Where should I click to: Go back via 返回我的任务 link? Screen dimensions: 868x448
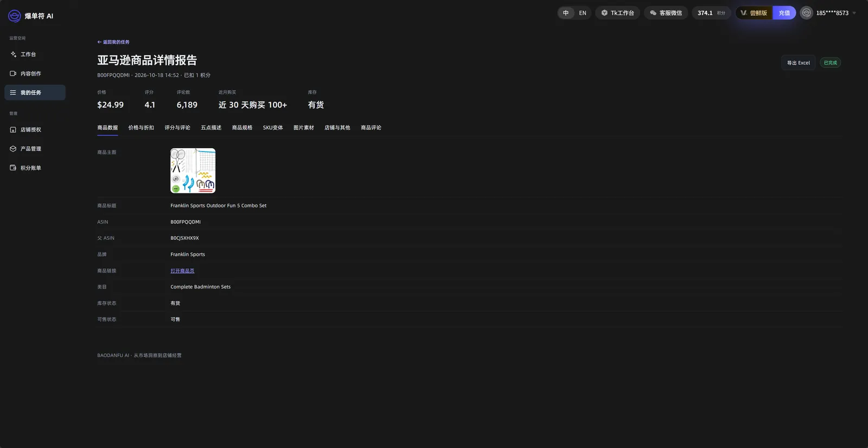point(113,42)
